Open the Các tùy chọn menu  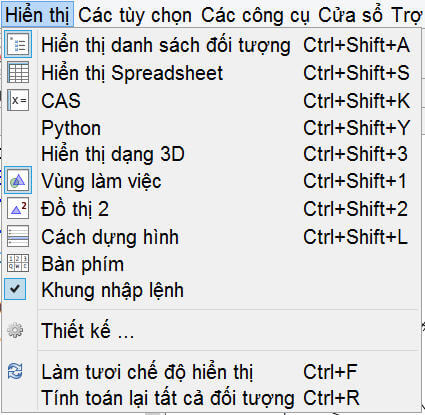tap(135, 15)
